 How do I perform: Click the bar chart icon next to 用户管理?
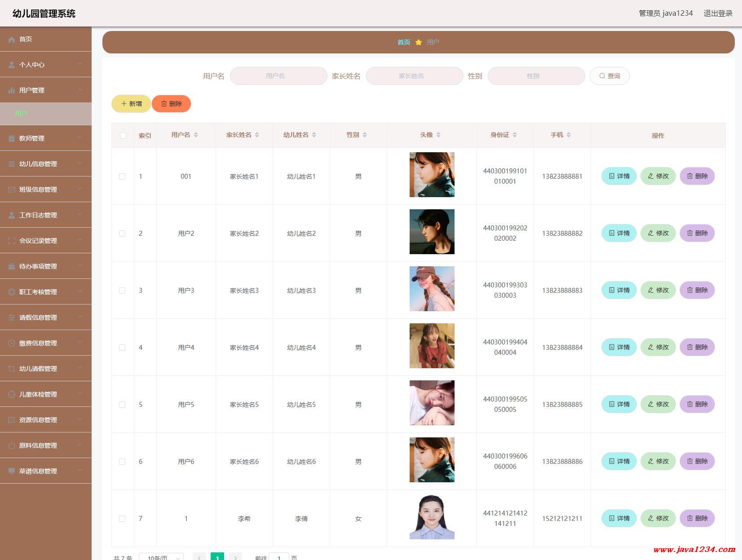click(x=12, y=91)
